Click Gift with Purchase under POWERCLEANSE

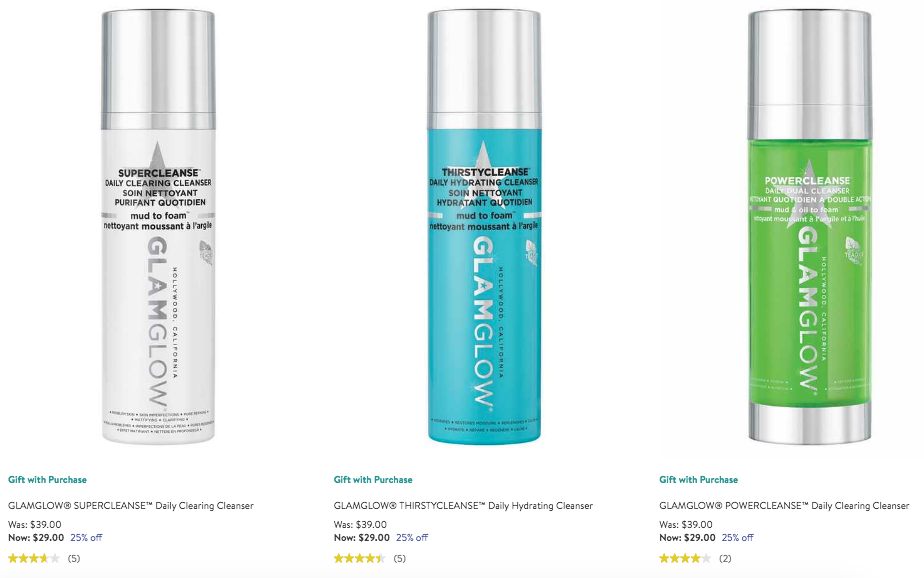click(x=698, y=480)
